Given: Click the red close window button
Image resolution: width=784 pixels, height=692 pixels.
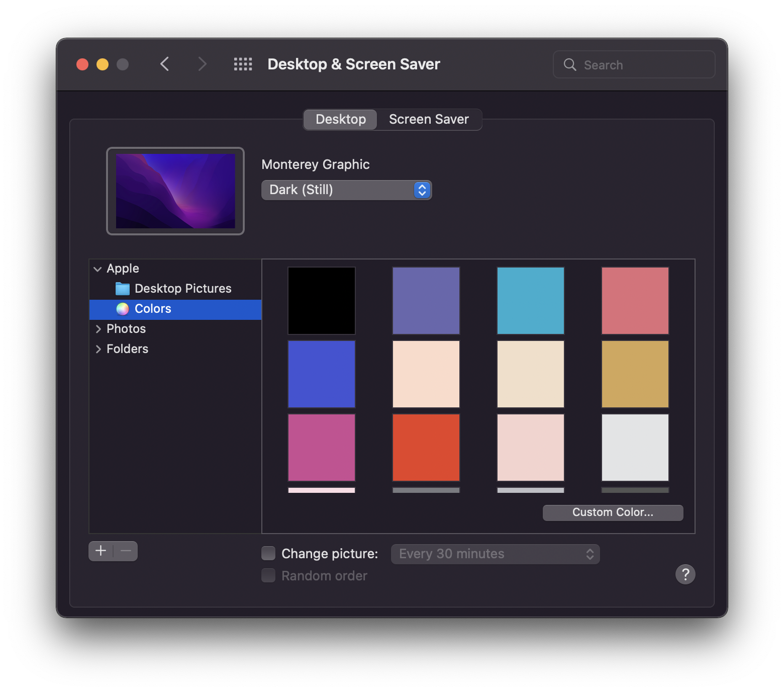Looking at the screenshot, I should click(82, 64).
